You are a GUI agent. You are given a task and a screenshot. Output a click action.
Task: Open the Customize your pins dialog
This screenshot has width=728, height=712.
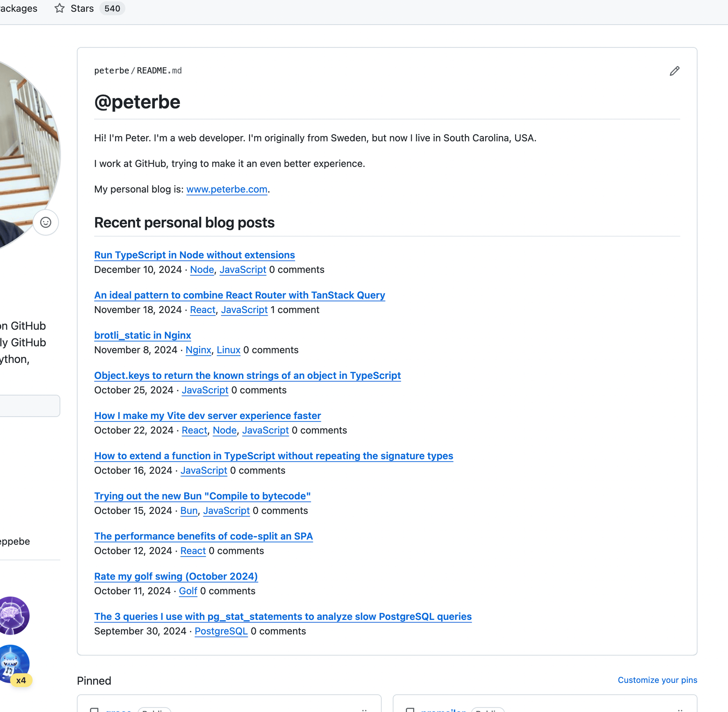tap(657, 680)
